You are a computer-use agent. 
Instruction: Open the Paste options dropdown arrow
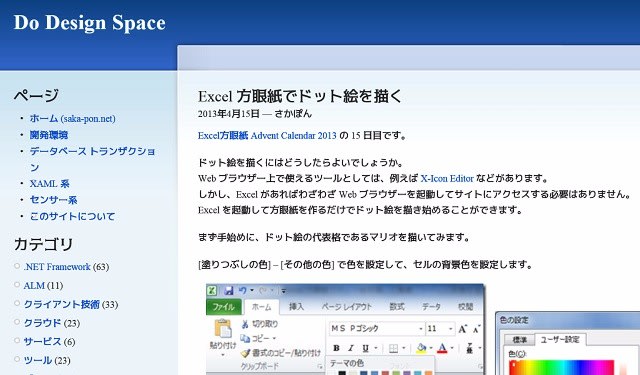[223, 355]
